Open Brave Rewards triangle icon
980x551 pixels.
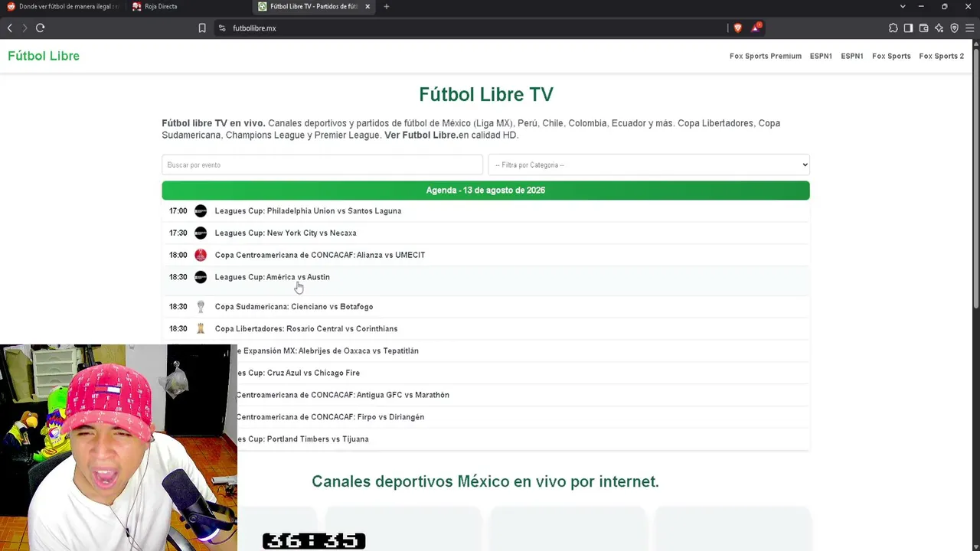pos(756,28)
